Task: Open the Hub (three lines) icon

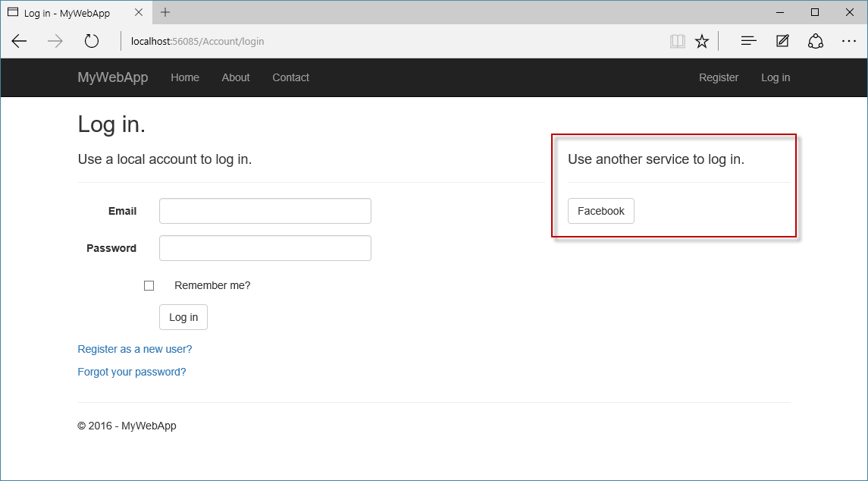Action: click(748, 41)
